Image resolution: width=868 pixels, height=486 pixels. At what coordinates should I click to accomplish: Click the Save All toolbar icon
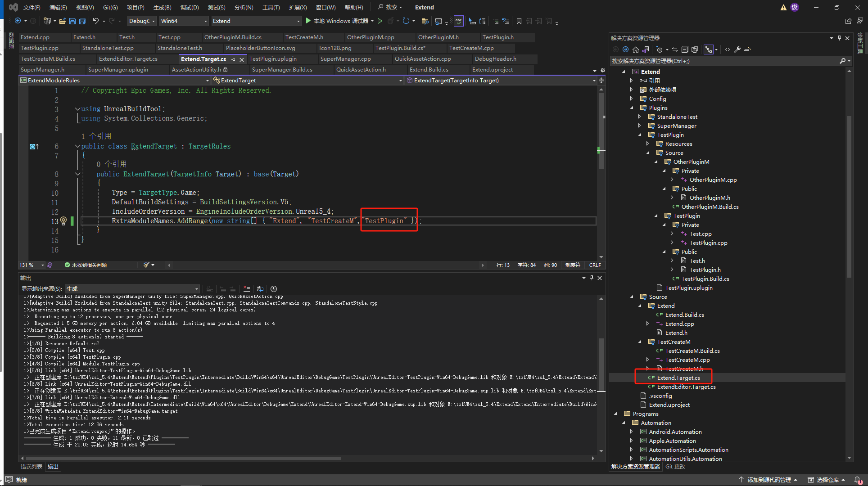coord(82,21)
